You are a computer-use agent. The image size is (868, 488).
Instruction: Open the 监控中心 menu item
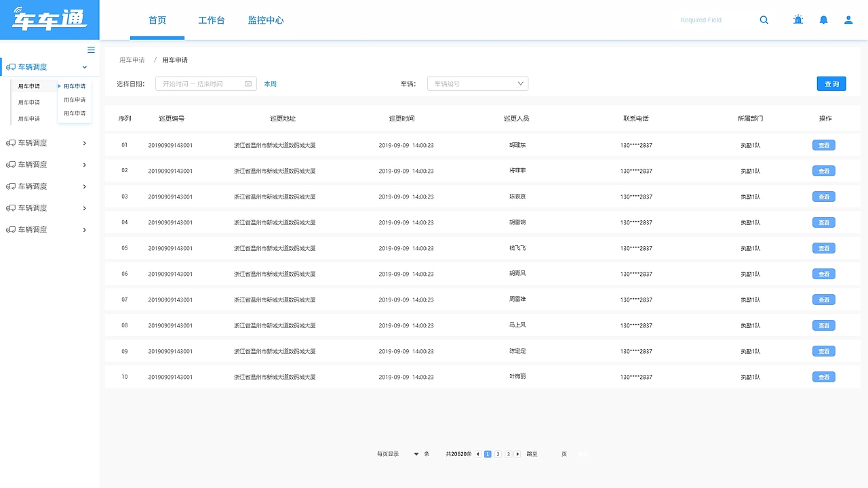pos(266,20)
